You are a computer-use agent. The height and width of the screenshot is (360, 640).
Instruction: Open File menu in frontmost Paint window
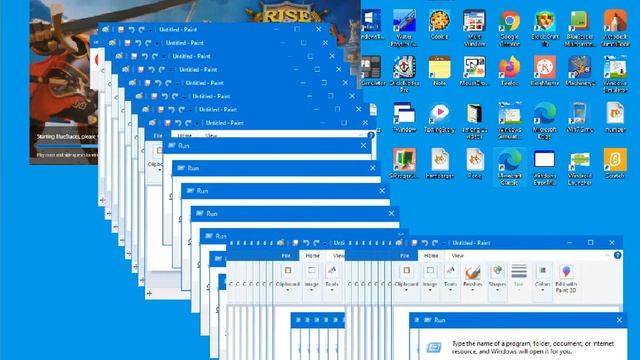pos(404,256)
